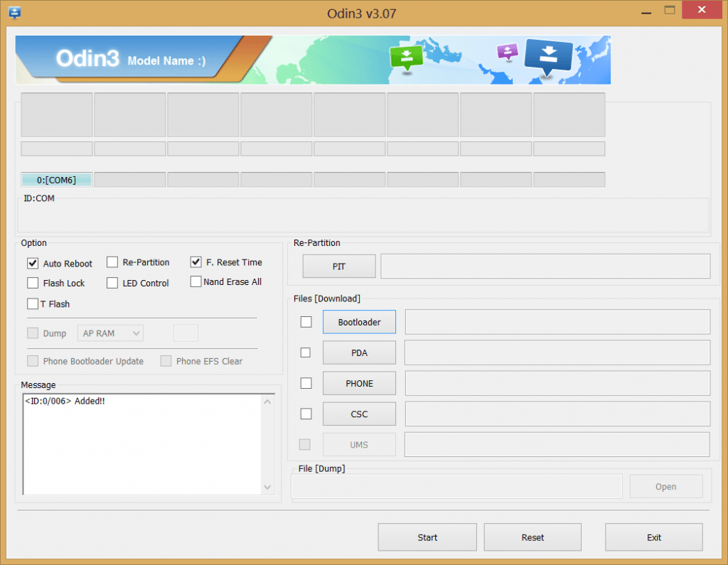Click the 0:[COM6] port indicator

pos(57,180)
